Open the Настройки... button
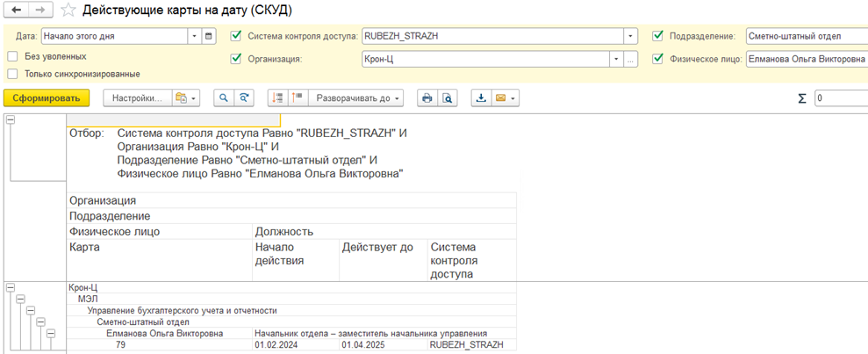868x354 pixels. 136,98
